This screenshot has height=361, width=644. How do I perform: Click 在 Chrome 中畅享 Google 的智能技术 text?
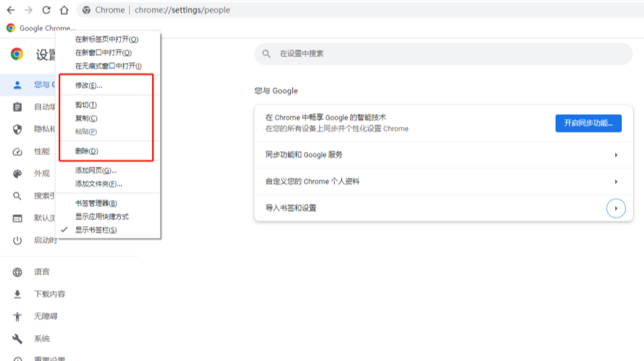326,117
